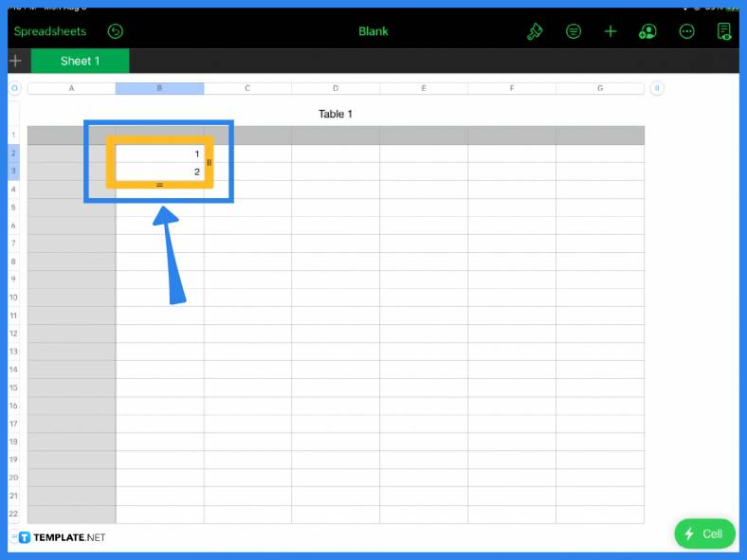Select the cell containing value 2
747x560 pixels.
click(159, 172)
